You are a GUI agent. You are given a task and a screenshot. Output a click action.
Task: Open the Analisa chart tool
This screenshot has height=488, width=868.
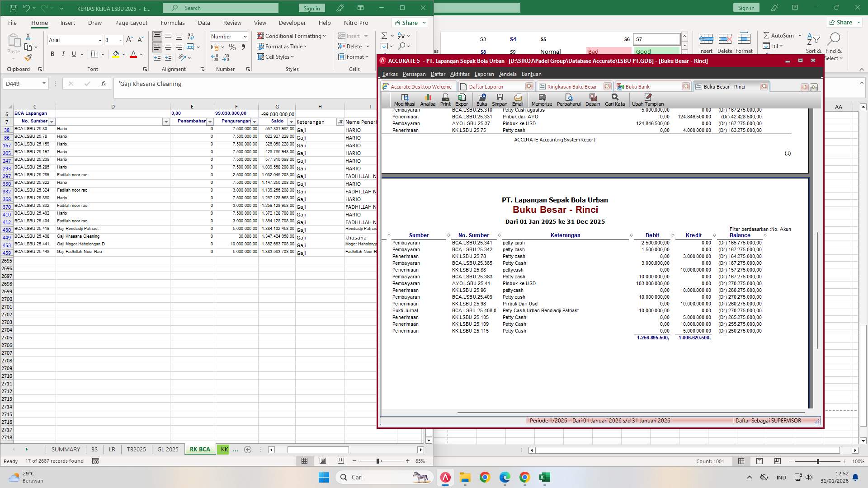427,100
